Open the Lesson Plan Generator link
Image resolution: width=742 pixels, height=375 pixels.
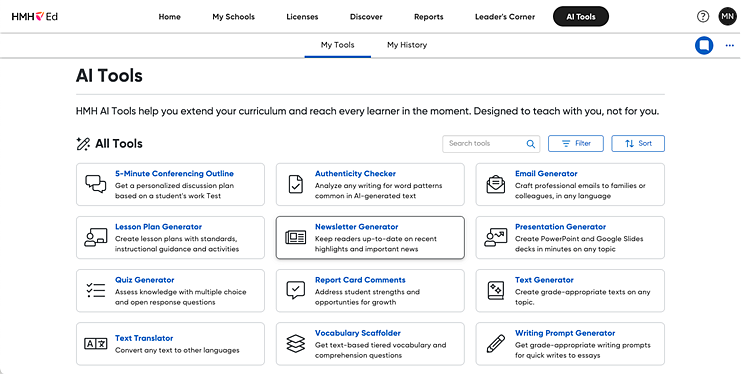click(x=159, y=227)
